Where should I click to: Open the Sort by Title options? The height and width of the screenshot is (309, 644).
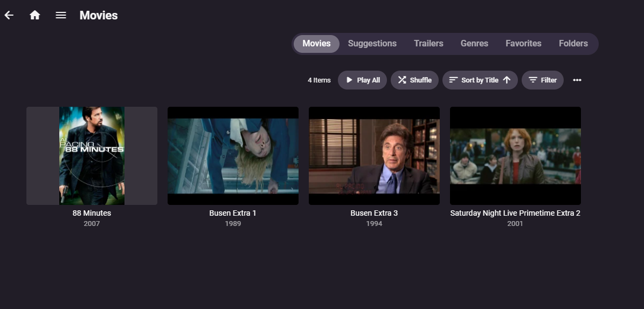point(480,80)
